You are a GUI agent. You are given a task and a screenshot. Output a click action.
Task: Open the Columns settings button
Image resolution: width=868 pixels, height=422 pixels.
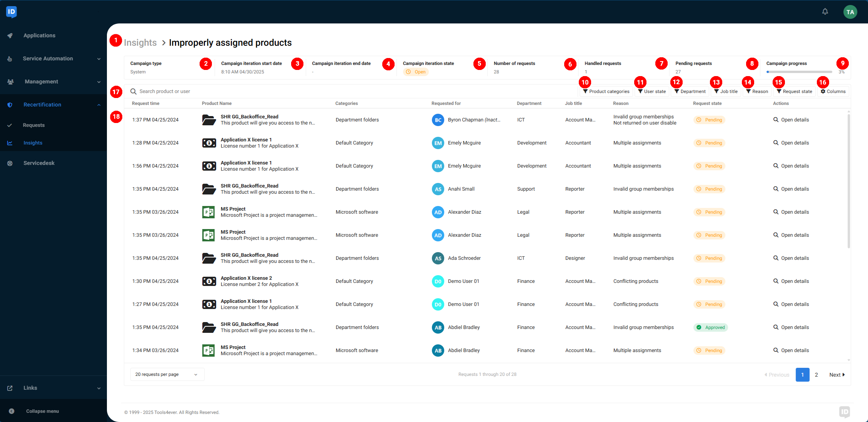(x=833, y=91)
